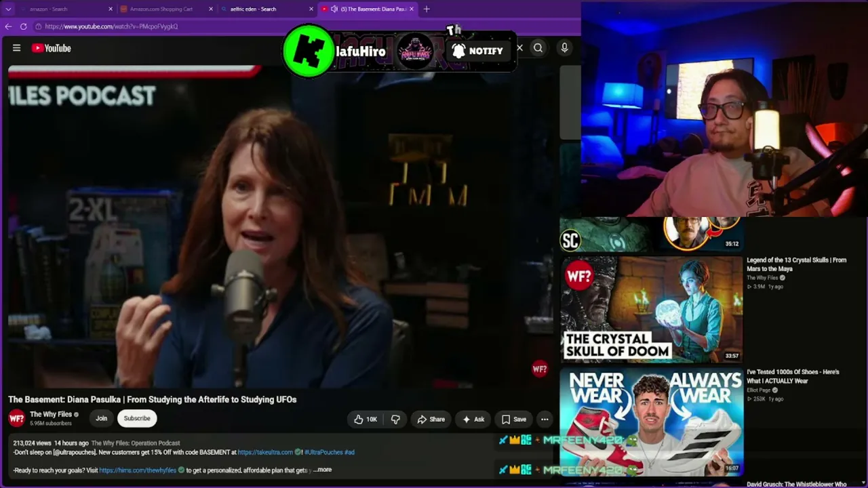
Task: Clear the YouTube search box X
Action: 520,48
